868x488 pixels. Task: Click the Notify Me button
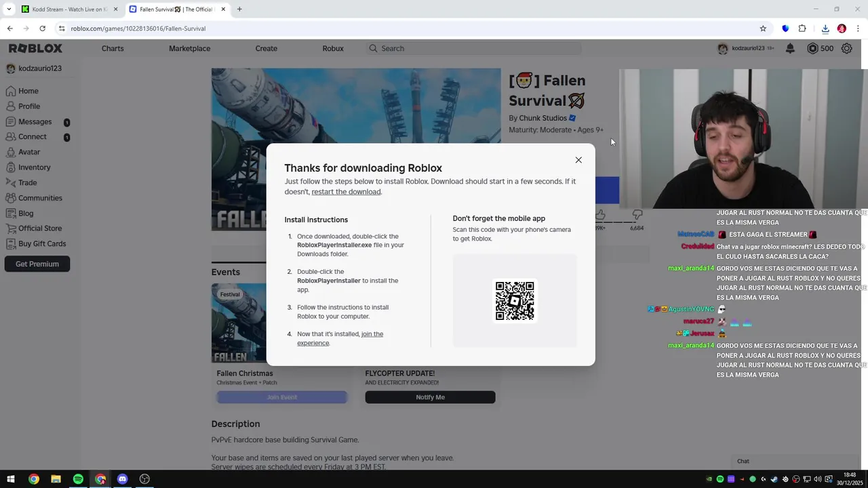(x=430, y=397)
